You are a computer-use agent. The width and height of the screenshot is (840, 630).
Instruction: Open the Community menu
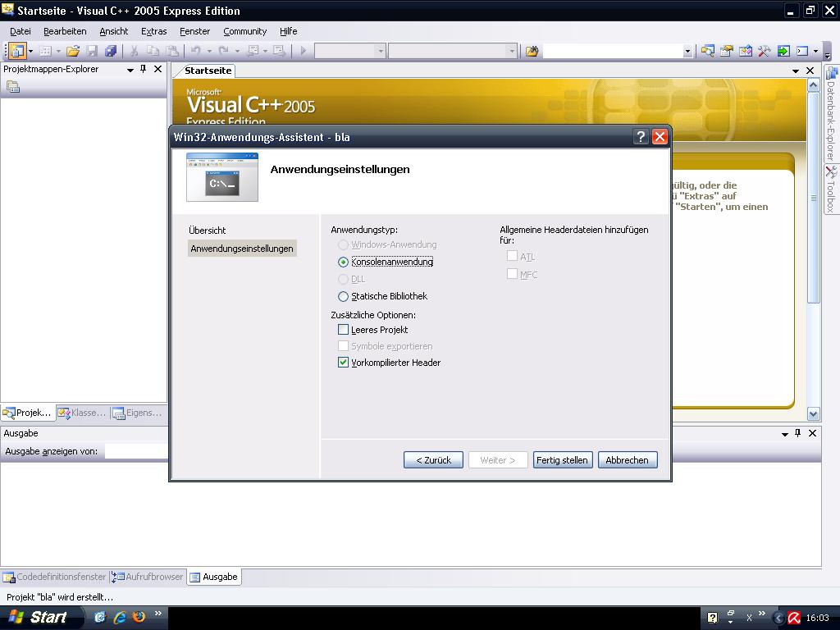[244, 31]
